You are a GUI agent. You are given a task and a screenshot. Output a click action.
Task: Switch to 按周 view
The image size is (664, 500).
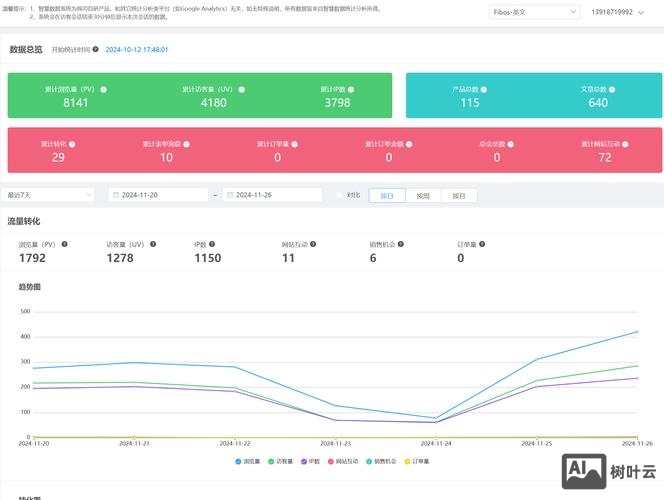click(x=423, y=196)
